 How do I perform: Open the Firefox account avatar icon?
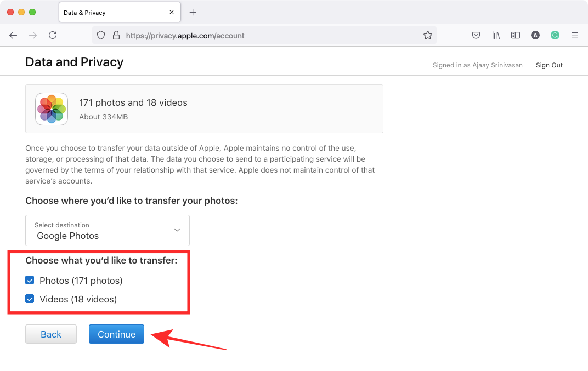click(535, 35)
